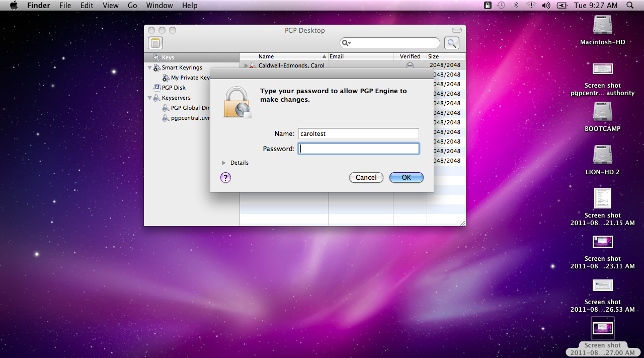Open the battery status menu
Screen dimensions: 644x358
(562, 6)
